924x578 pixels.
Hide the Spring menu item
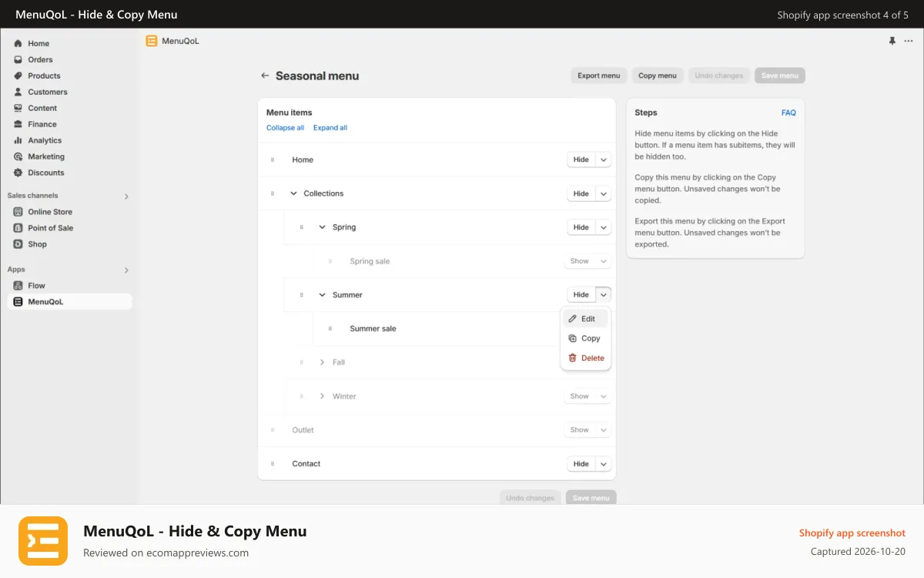click(581, 227)
